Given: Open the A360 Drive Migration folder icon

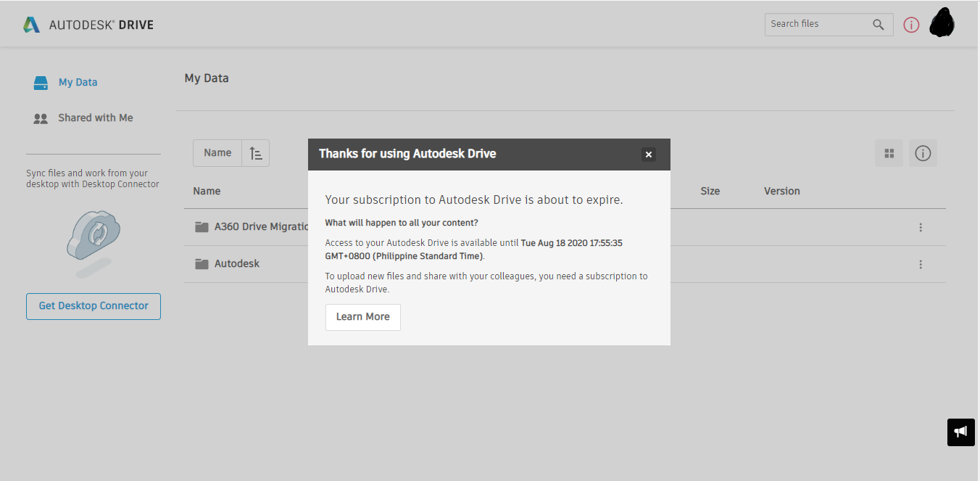Looking at the screenshot, I should click(x=202, y=227).
